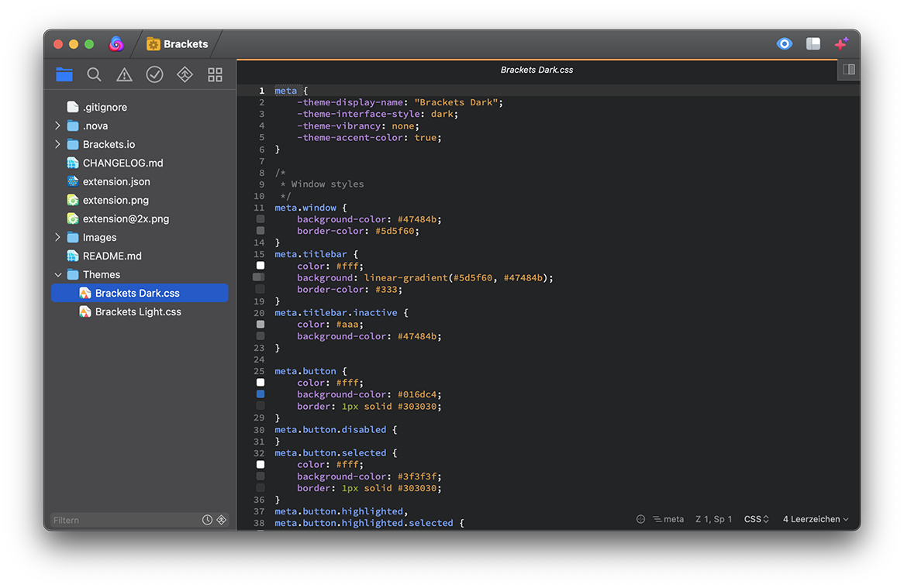Open white swatch for meta.button color
The image size is (904, 588).
(261, 383)
